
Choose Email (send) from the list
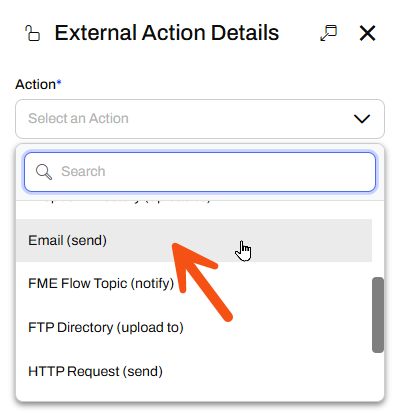(194, 240)
